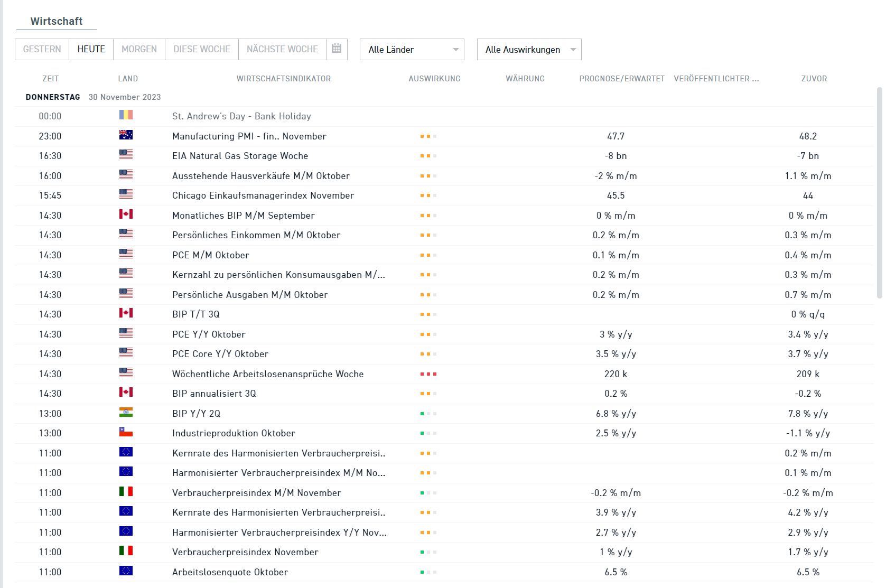Click the Chilean flag on Industrieproduktion Oktober row

point(126,432)
